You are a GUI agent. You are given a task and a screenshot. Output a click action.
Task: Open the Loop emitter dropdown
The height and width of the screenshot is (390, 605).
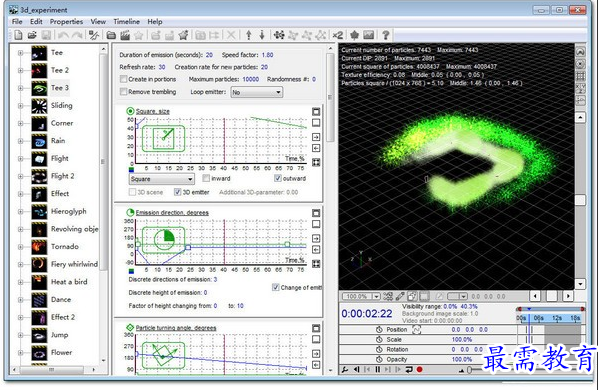257,92
